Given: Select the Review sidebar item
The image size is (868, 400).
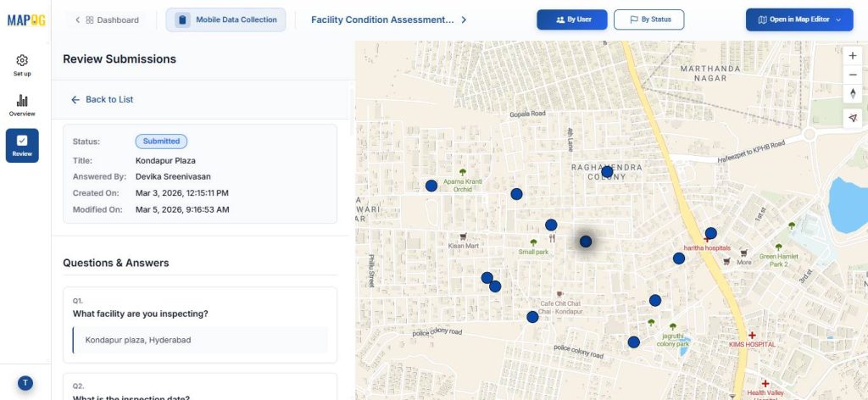Looking at the screenshot, I should pos(22,145).
